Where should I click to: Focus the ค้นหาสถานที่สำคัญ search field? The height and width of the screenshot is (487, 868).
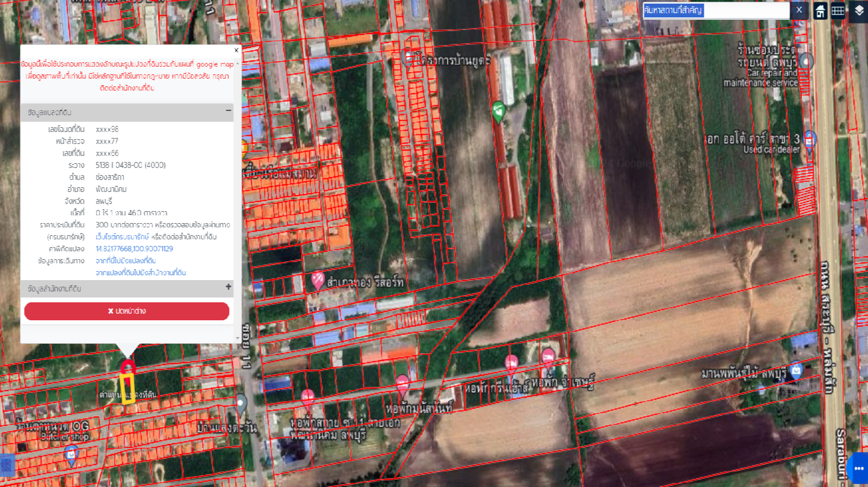pyautogui.click(x=716, y=10)
